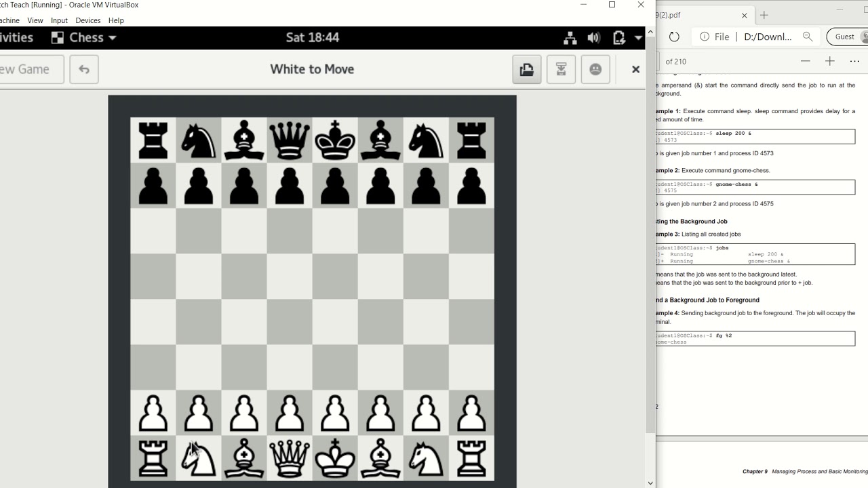Resign using the sad face icon

595,69
